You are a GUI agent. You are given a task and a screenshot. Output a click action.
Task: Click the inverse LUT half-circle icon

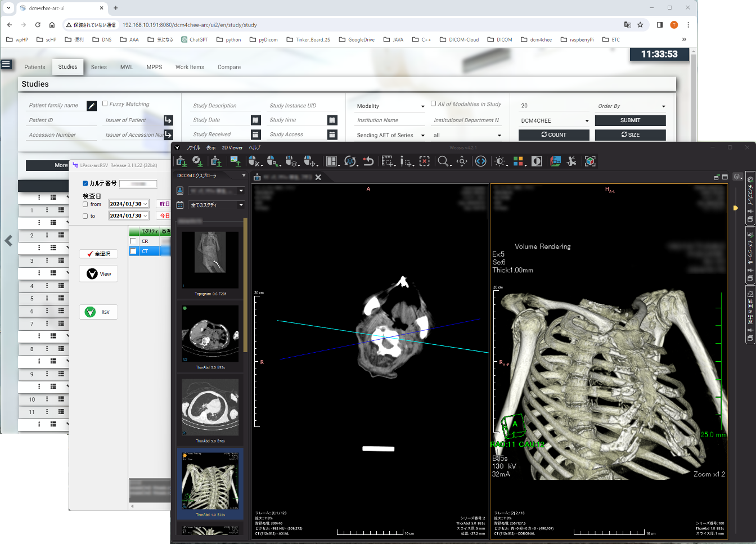pos(537,161)
